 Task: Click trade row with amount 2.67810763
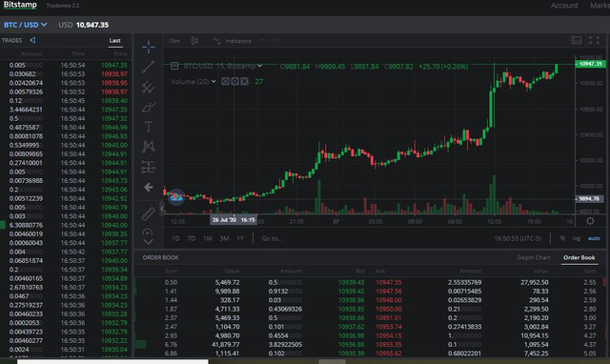pos(66,288)
